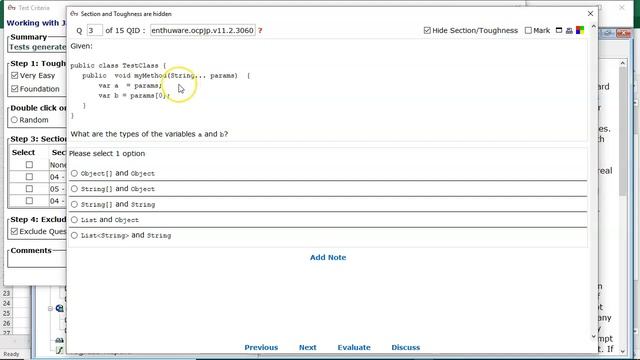Check the first 04 section row checkbox
This screenshot has width=640, height=360.
tap(29, 177)
